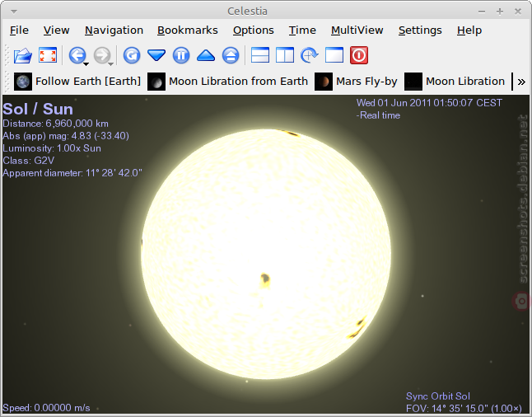Pause time with the pause button

[x=181, y=55]
